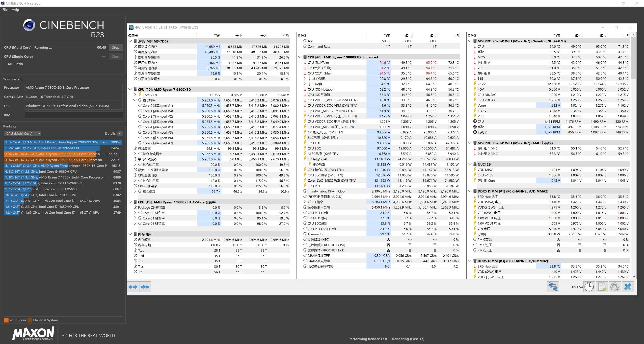The width and height of the screenshot is (644, 344).
Task: Click the HWiNFO title bar app icon
Action: click(131, 27)
